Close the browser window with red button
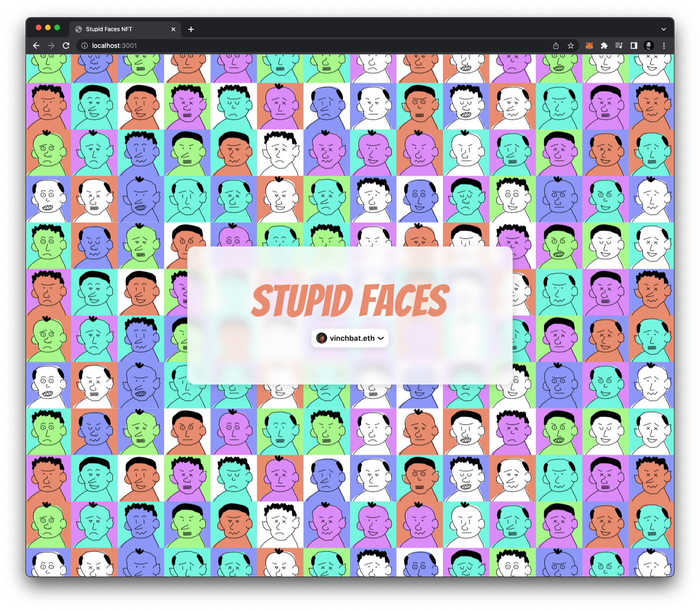Viewport: 700px width, 611px height. tap(39, 27)
